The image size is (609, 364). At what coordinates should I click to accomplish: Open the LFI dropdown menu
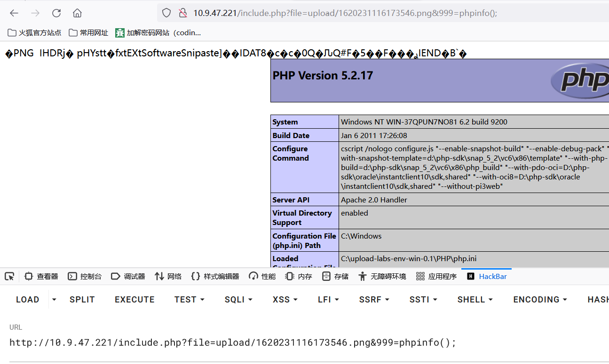point(328,300)
